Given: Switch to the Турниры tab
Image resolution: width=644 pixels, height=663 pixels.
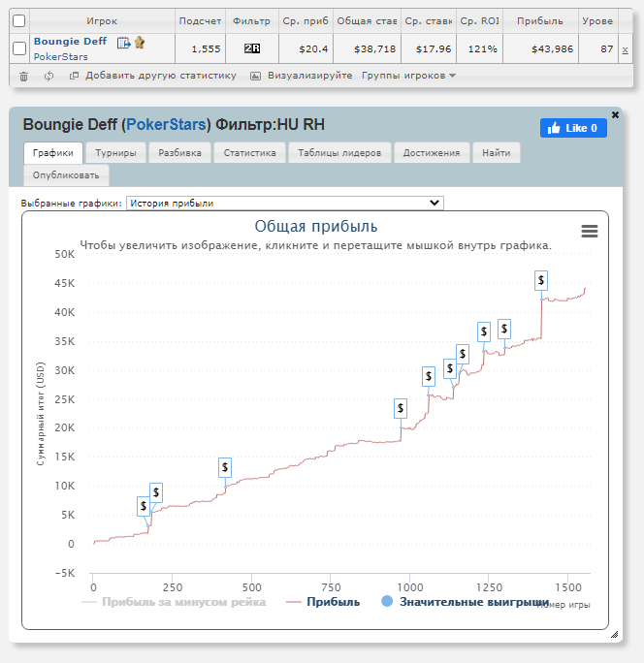Looking at the screenshot, I should click(x=115, y=152).
